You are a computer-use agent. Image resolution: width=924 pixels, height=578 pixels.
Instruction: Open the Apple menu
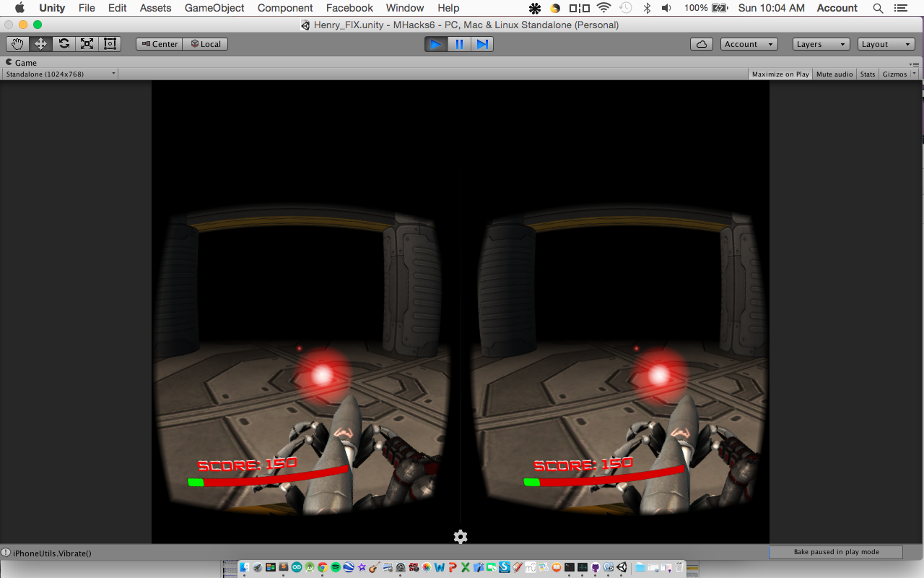coord(20,8)
